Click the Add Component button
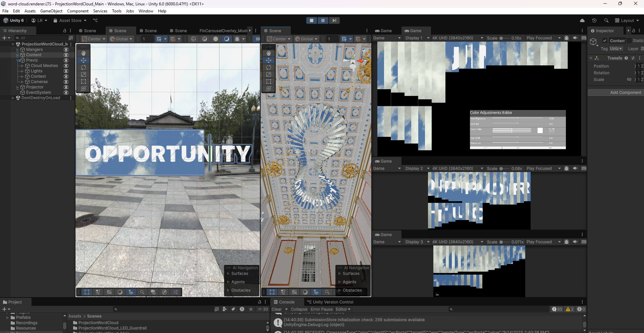The width and height of the screenshot is (644, 333). [x=625, y=93]
